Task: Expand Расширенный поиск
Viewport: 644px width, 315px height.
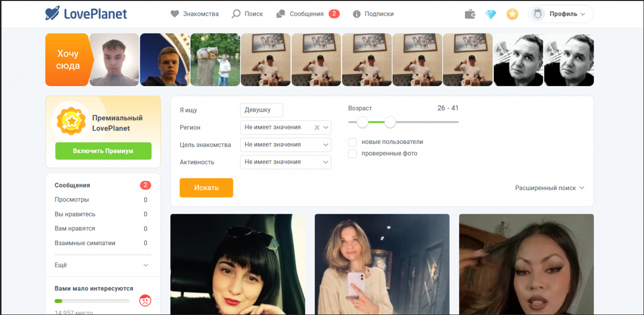Action: (x=550, y=188)
